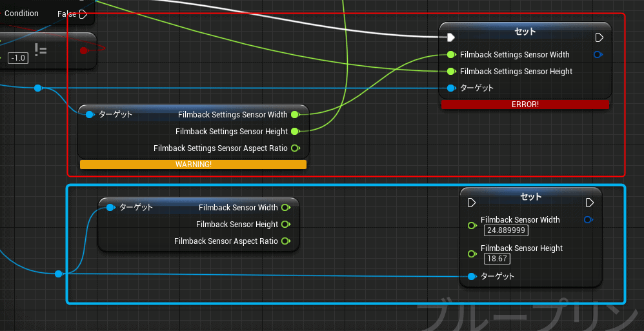Image resolution: width=644 pixels, height=331 pixels.
Task: Click the blue output pin on the lower セット node
Action: click(589, 220)
